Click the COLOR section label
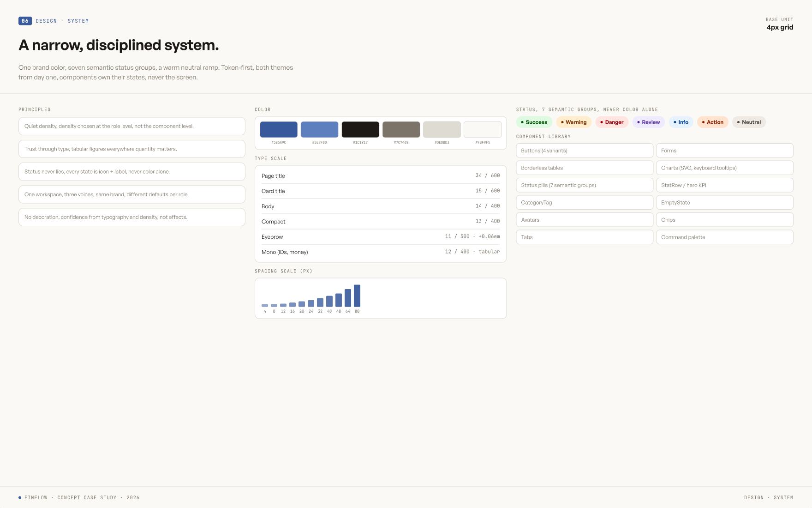The height and width of the screenshot is (508, 812). click(263, 109)
